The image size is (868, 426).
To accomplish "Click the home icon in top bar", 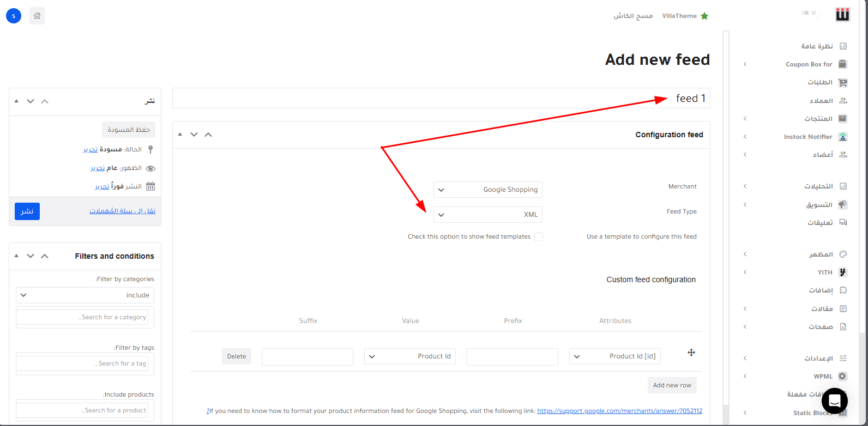I will point(37,16).
